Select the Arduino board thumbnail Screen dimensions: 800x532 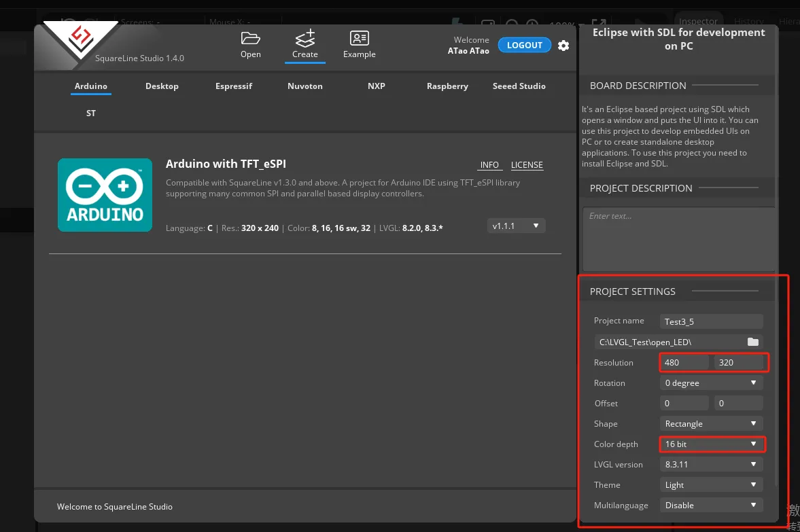pos(105,195)
